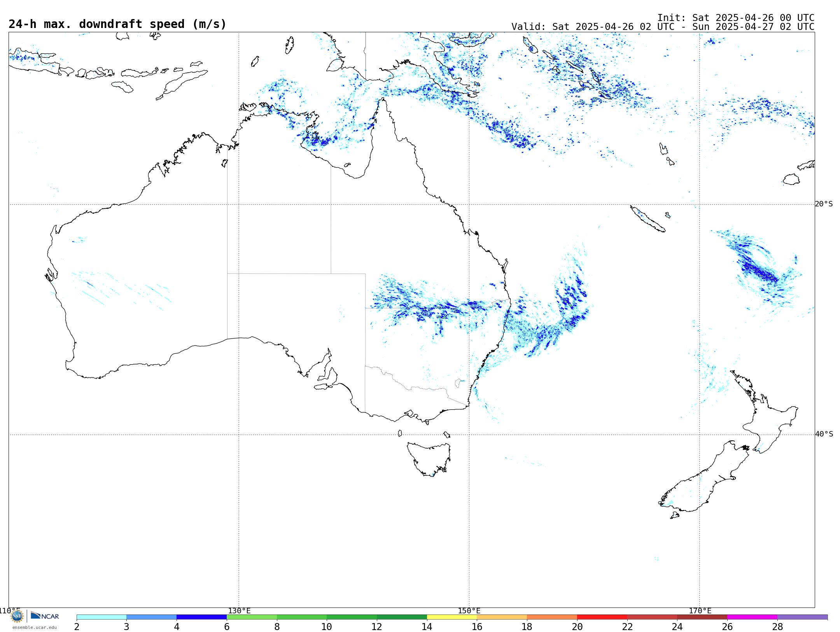
Task: Pick the light orange 16–18 m/s swatch
Action: click(502, 617)
